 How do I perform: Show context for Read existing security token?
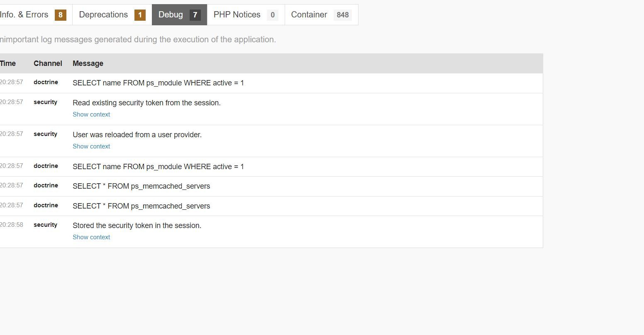click(91, 114)
